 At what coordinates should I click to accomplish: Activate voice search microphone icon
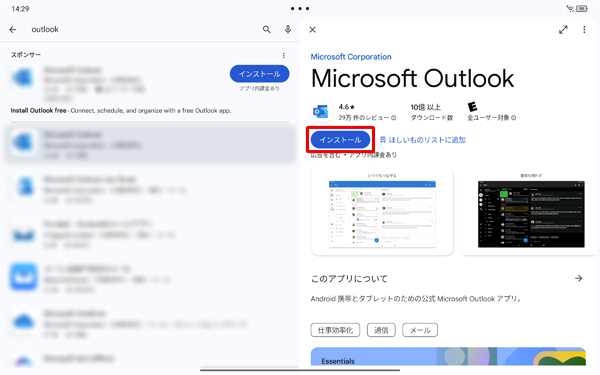pyautogui.click(x=288, y=29)
